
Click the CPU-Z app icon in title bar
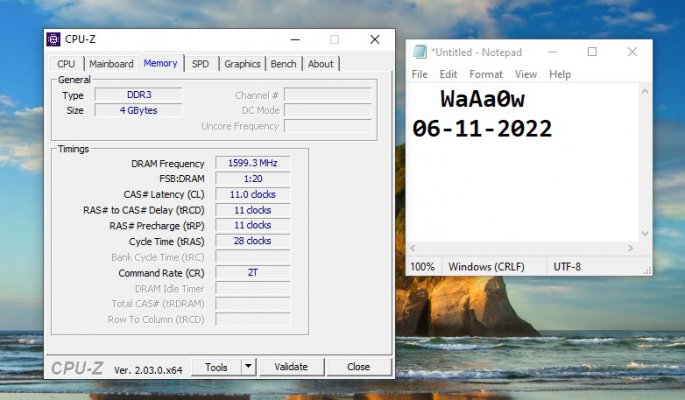point(53,39)
